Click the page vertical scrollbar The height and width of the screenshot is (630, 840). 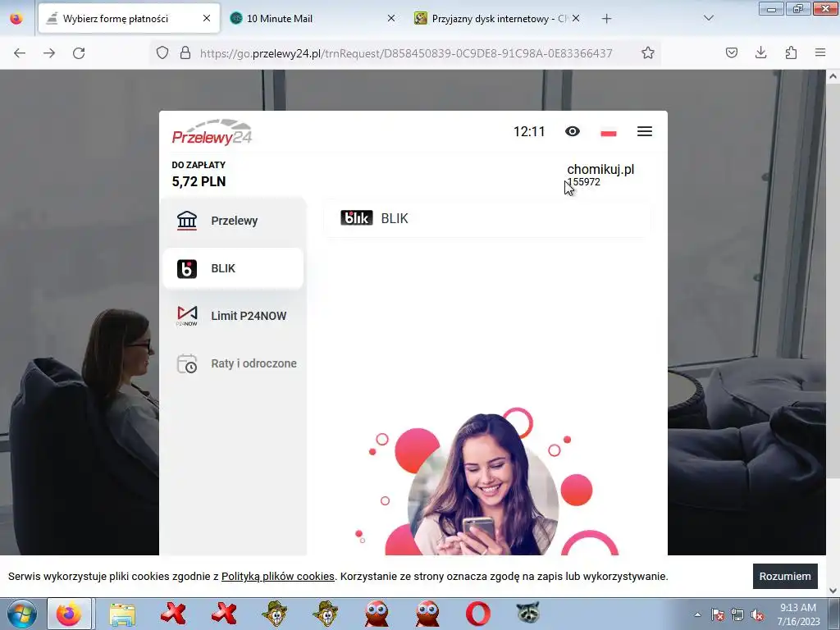tap(833, 281)
